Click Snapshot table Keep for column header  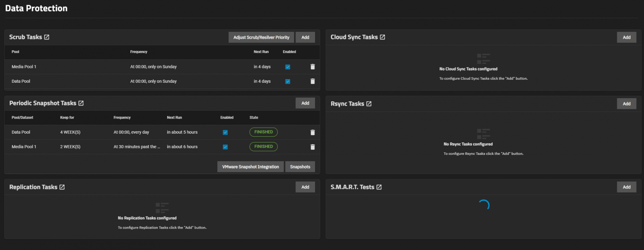[x=67, y=117]
